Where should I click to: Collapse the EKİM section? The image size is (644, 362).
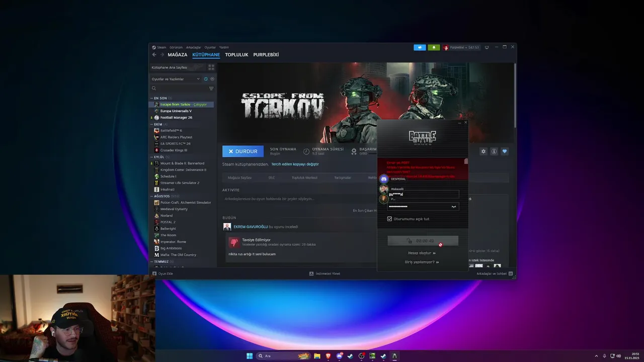click(x=151, y=124)
